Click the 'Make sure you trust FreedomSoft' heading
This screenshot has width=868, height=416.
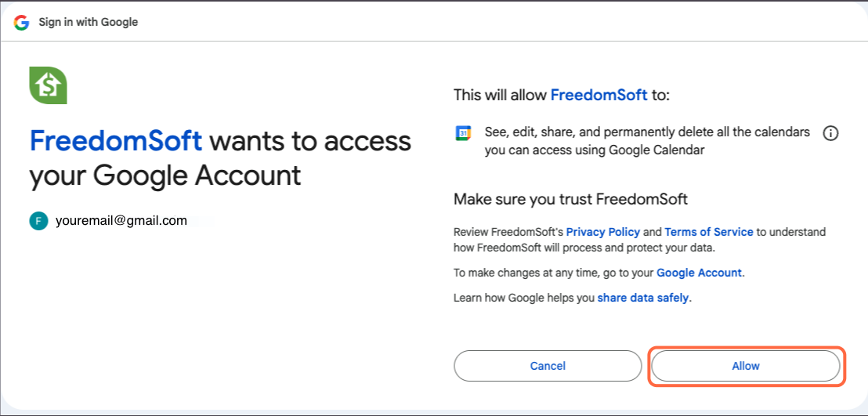(x=570, y=199)
